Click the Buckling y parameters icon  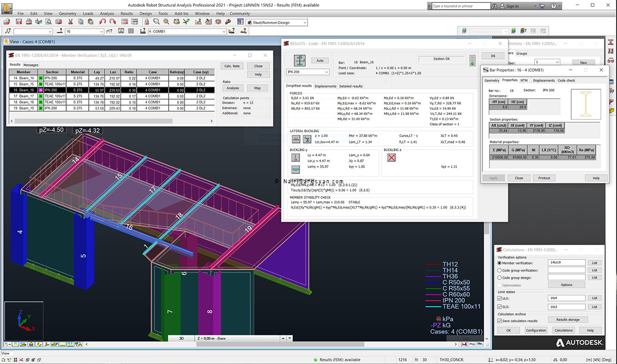295,158
